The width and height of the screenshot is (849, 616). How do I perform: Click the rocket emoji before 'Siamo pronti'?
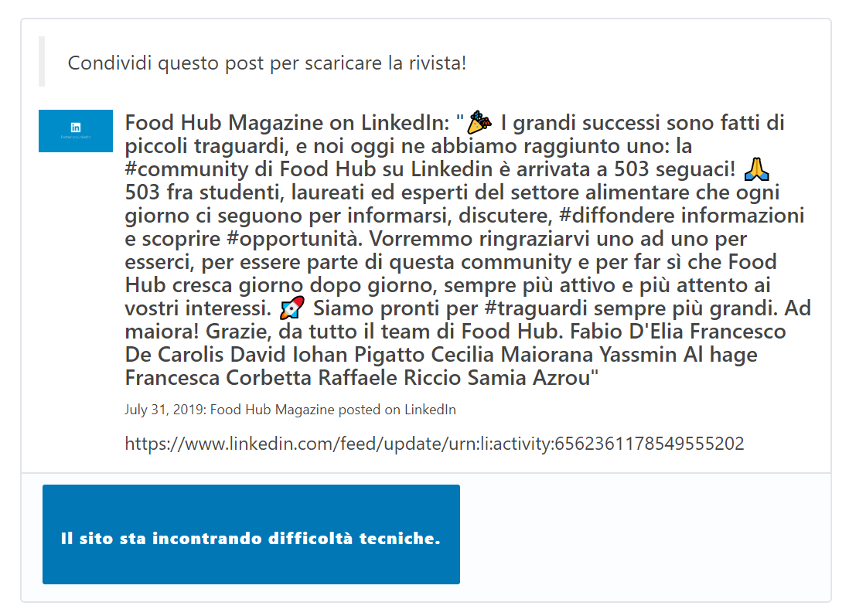coord(292,308)
